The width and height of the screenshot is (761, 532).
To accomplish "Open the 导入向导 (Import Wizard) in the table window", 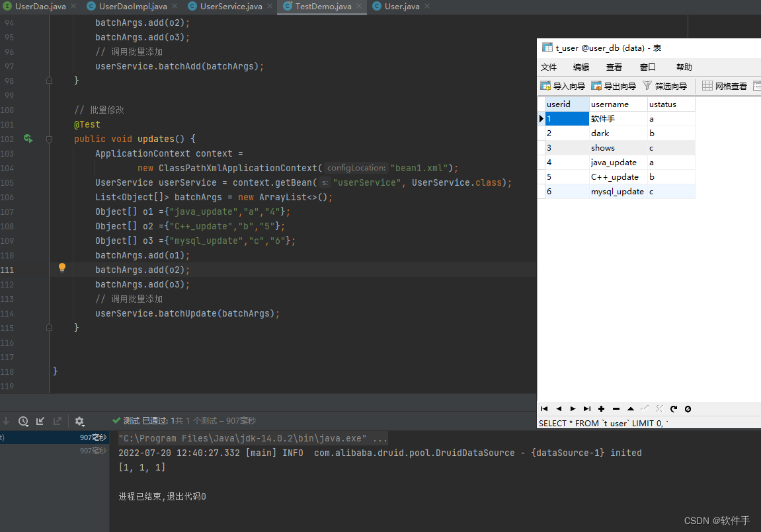I will [x=563, y=85].
